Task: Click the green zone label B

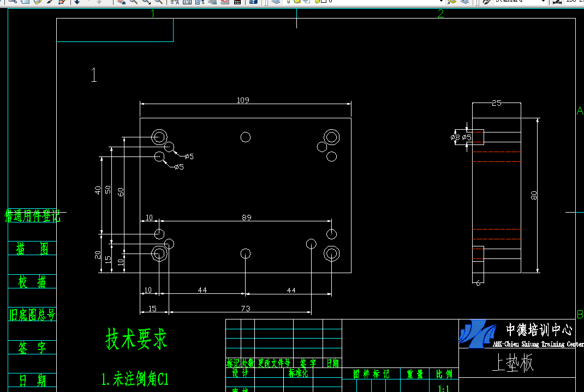Action: tap(580, 314)
